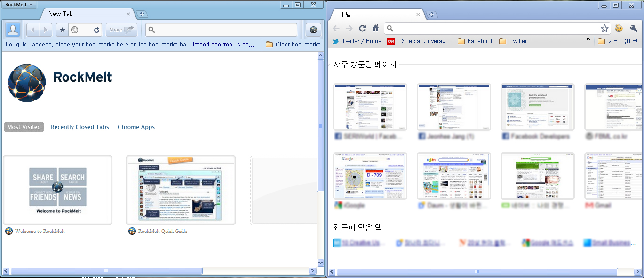Open the RockMelt Quick Guide link text
644x278 pixels.
click(x=163, y=231)
